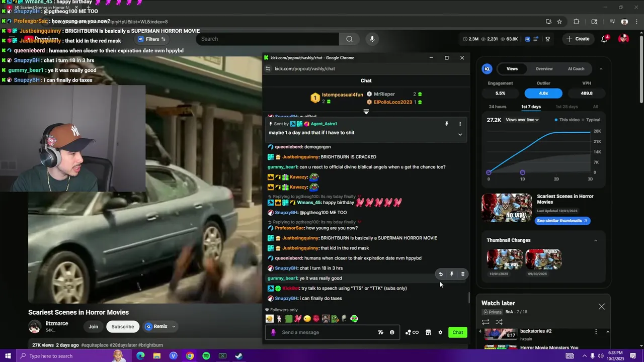Screen dimensions: 644x362
Task: Open the Filters dropdown
Action: (x=152, y=39)
